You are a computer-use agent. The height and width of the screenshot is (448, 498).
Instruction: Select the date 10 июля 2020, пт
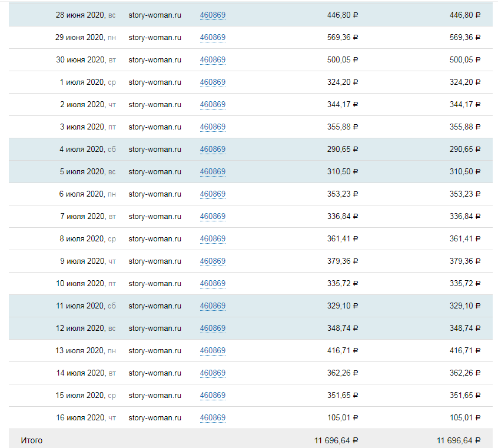[86, 283]
